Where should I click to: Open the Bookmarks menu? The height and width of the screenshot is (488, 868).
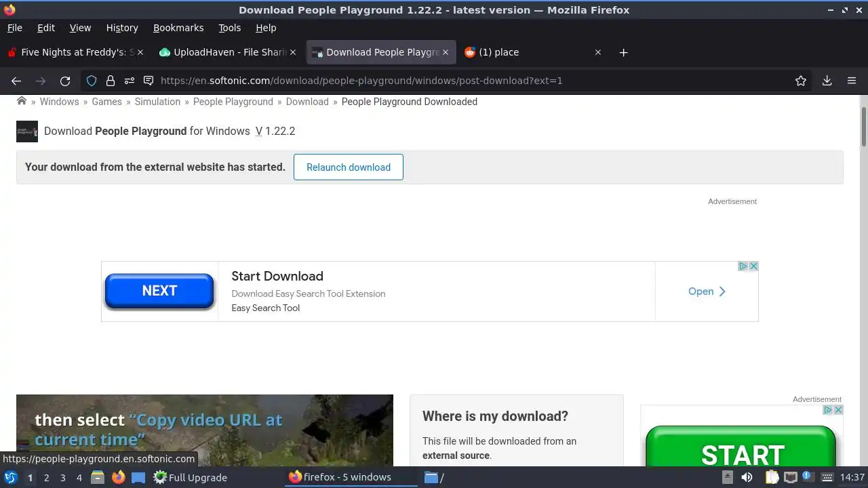pyautogui.click(x=178, y=28)
